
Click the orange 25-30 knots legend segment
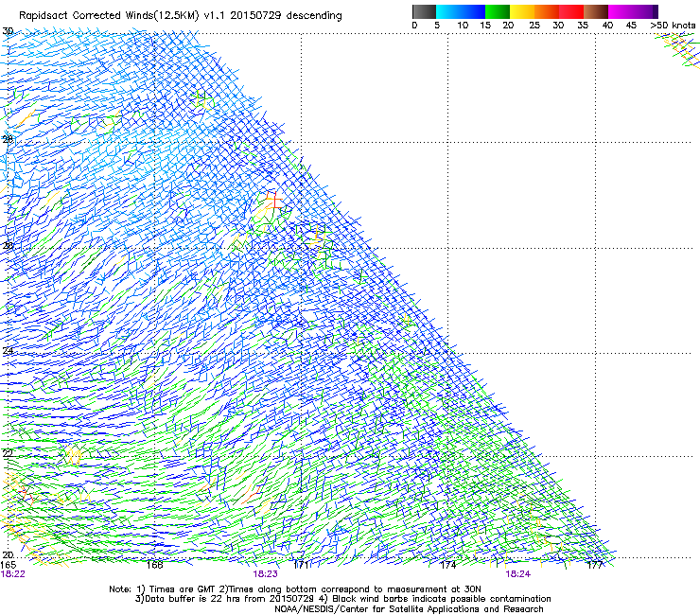[x=547, y=11]
